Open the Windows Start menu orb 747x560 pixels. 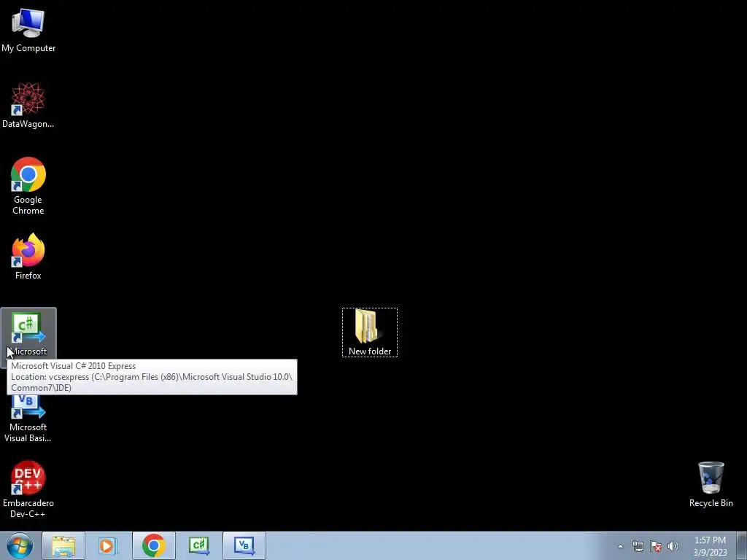(x=20, y=545)
